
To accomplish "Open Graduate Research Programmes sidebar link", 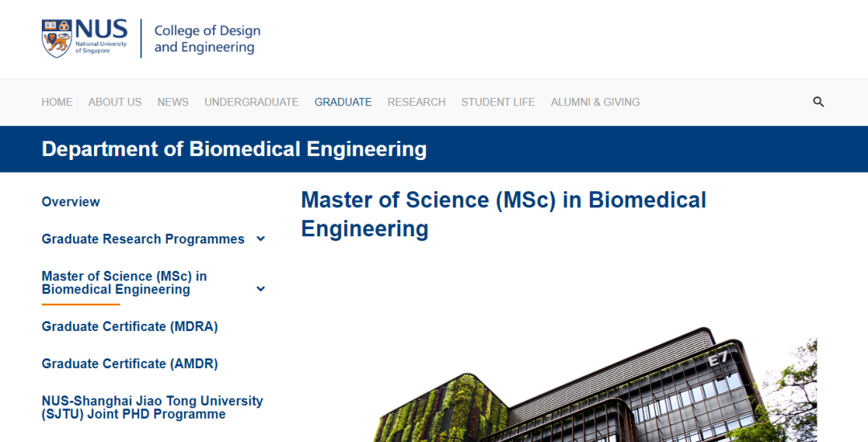I will [x=143, y=239].
